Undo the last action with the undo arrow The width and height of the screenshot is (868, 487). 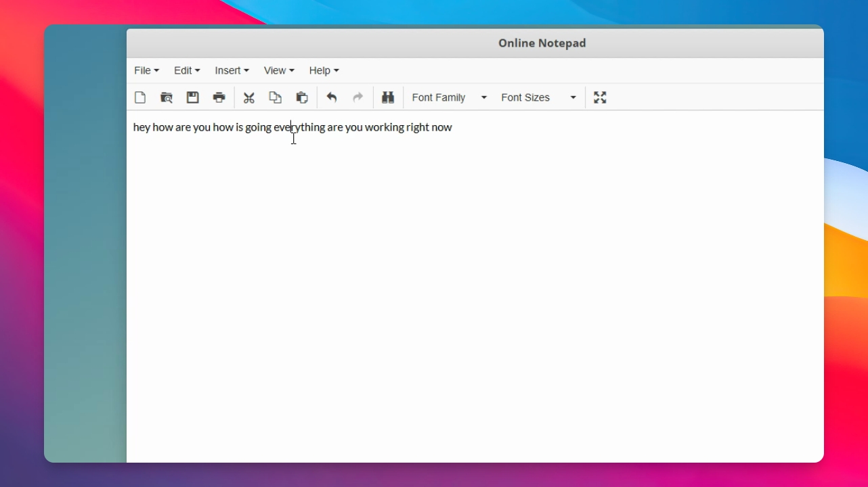tap(332, 97)
